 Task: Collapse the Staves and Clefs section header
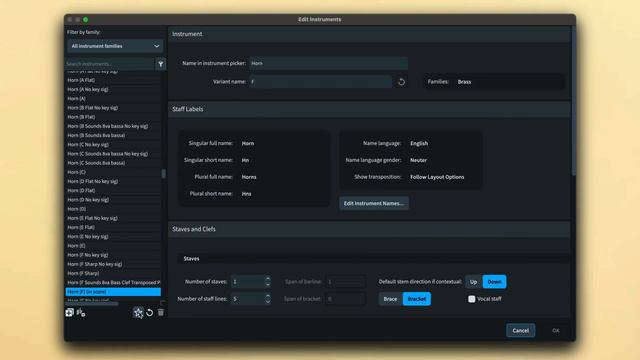[369, 229]
